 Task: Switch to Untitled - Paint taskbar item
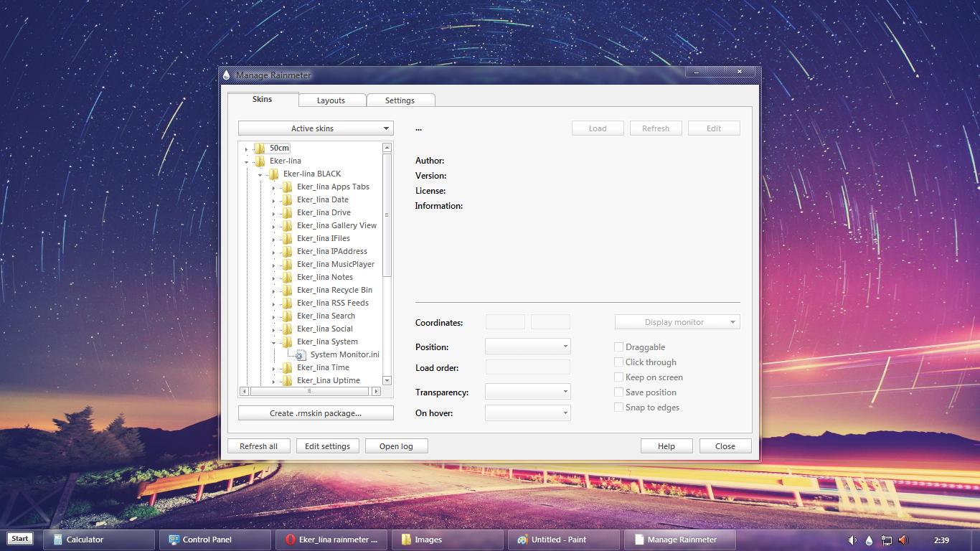click(x=565, y=540)
